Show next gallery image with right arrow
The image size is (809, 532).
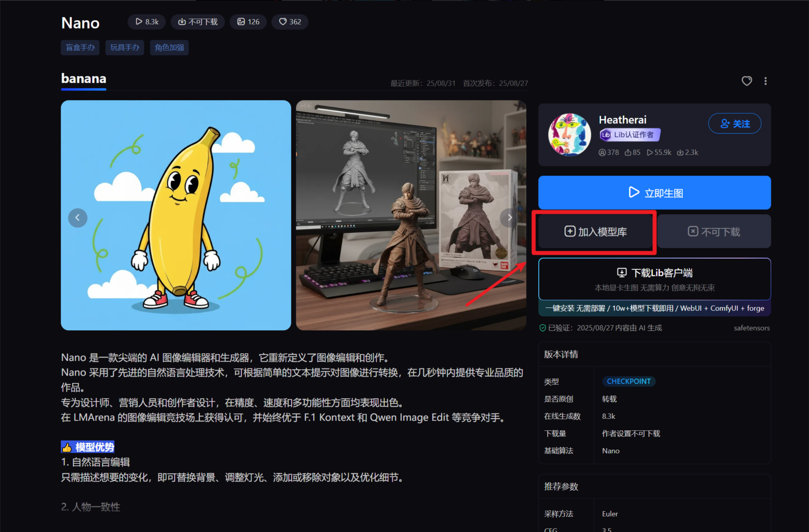pyautogui.click(x=509, y=218)
